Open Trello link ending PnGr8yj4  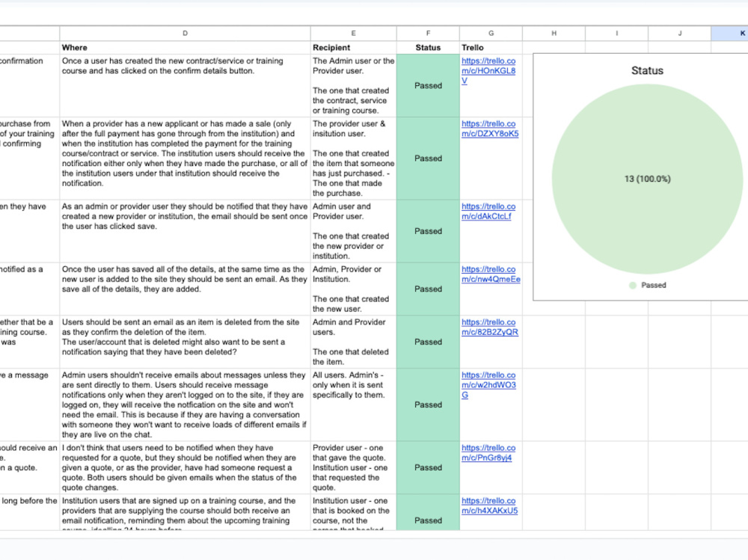pyautogui.click(x=488, y=452)
